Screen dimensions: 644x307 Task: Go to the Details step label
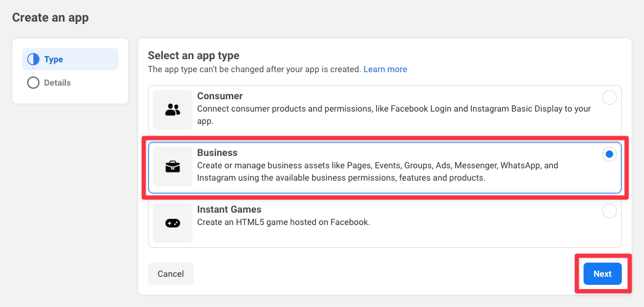tap(57, 83)
